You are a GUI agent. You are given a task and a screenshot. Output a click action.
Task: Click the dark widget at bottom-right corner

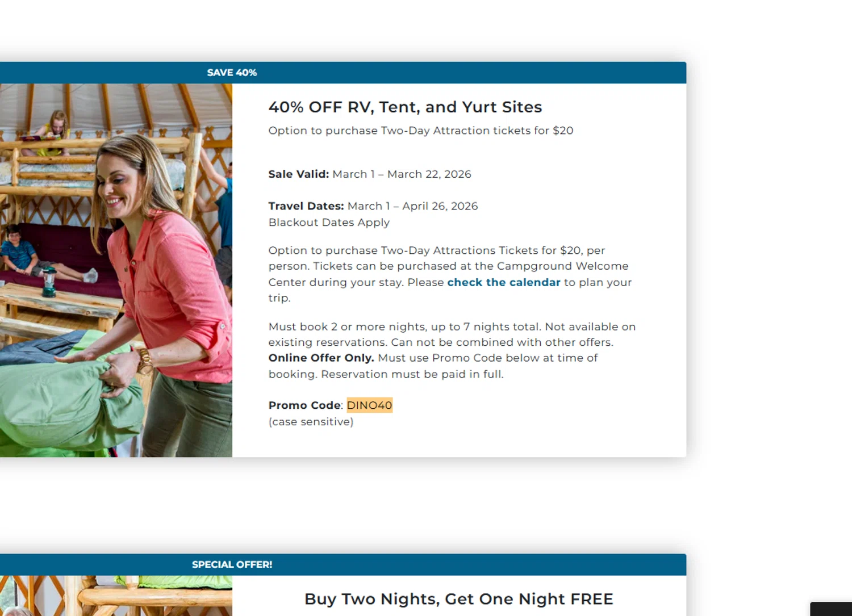(x=830, y=609)
